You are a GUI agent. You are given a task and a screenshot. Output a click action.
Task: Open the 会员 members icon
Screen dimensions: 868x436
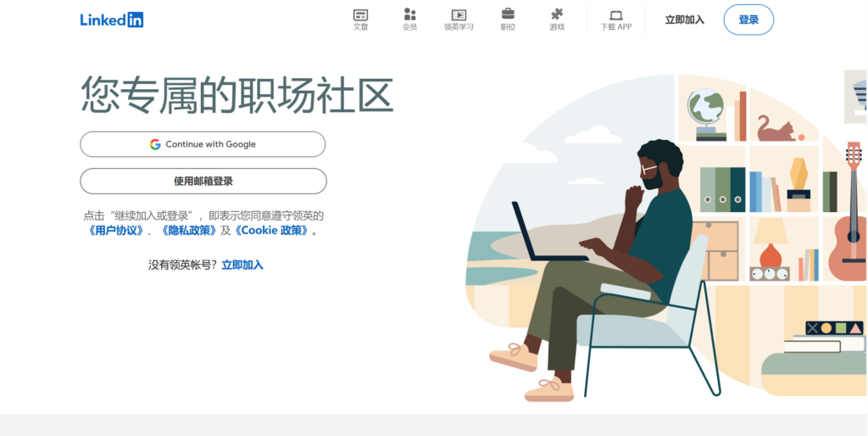[409, 14]
